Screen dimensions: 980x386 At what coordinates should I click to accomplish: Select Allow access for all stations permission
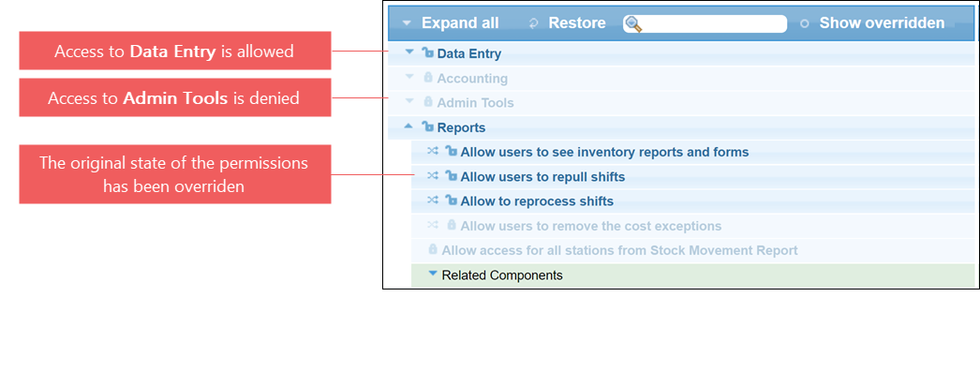tap(619, 250)
